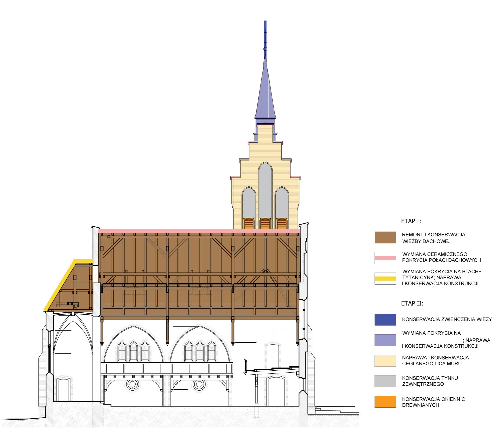Image resolution: width=504 pixels, height=437 pixels.
Task: Click text WYMIANA CERAMICZNEGO POKRYCIA POŁACI DACHOWYCH
Action: tap(441, 257)
